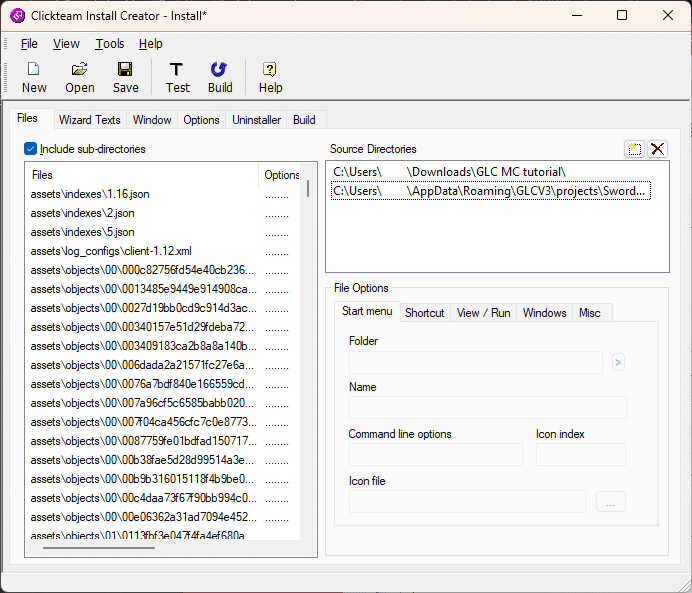Click the Test toolbar icon
The image size is (692, 593).
point(177,69)
